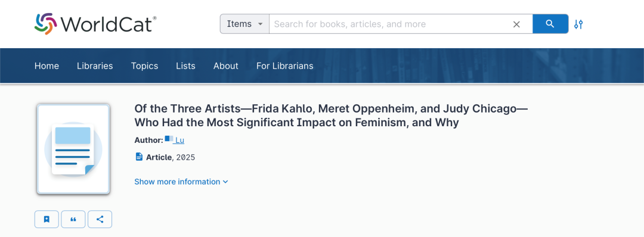Click the article document icon beside Article
The width and height of the screenshot is (644, 237).
click(139, 157)
